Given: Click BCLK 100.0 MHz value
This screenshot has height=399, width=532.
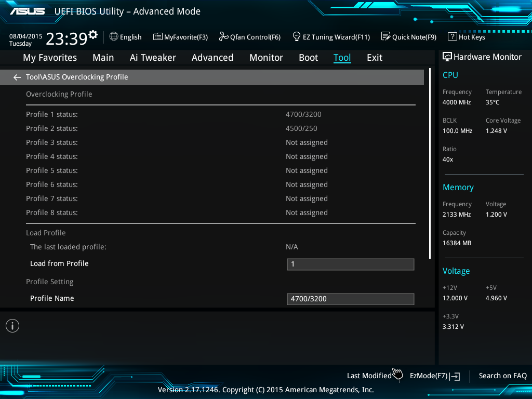Looking at the screenshot, I should pyautogui.click(x=457, y=130).
